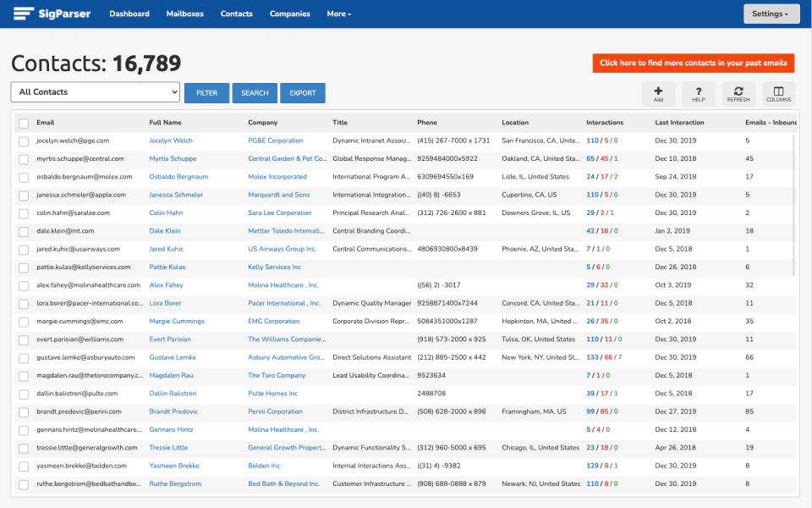Image resolution: width=812 pixels, height=508 pixels.
Task: Open the All Contacts dropdown
Action: point(94,91)
